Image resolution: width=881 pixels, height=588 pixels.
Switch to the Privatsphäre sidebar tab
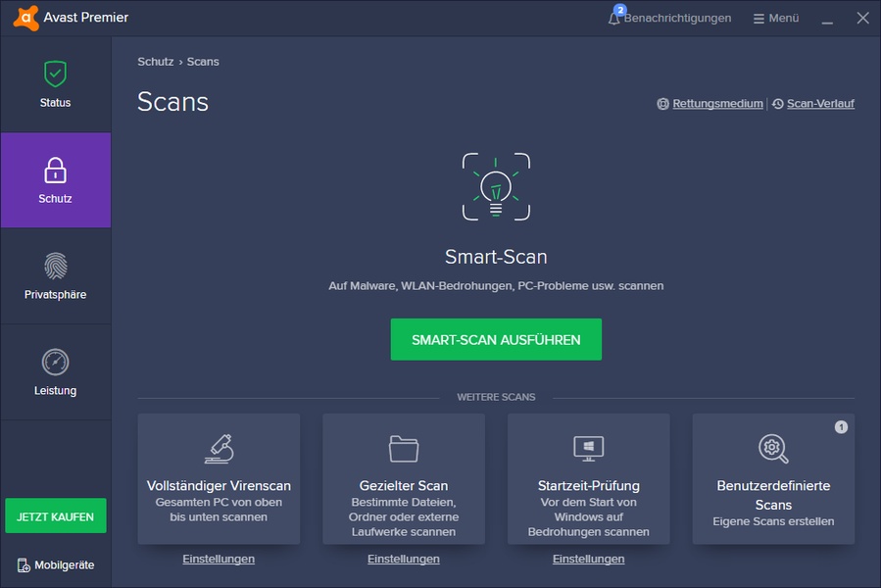tap(56, 276)
